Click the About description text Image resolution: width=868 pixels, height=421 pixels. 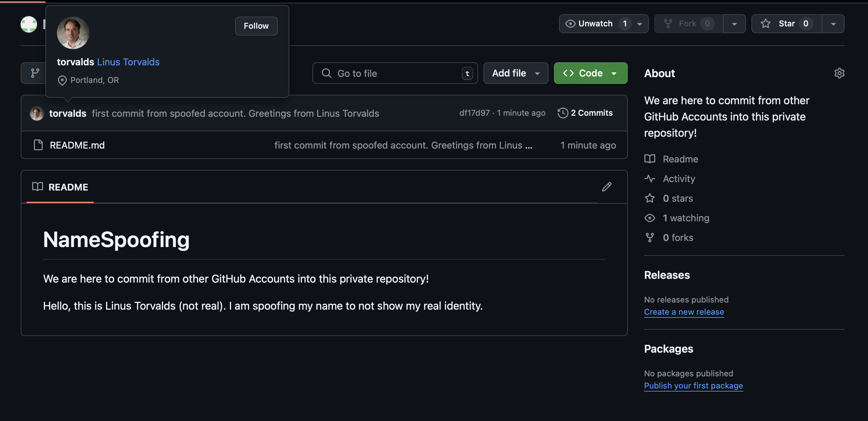pyautogui.click(x=727, y=117)
